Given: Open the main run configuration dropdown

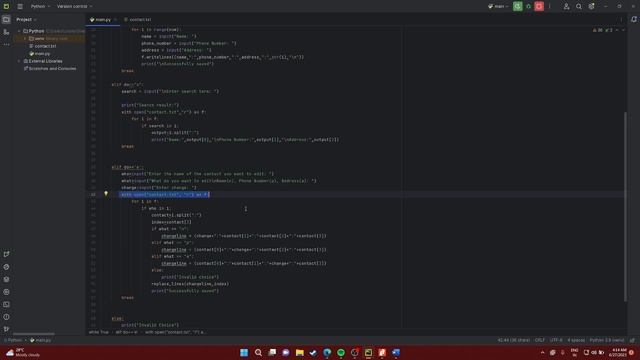Looking at the screenshot, I should click(498, 7).
